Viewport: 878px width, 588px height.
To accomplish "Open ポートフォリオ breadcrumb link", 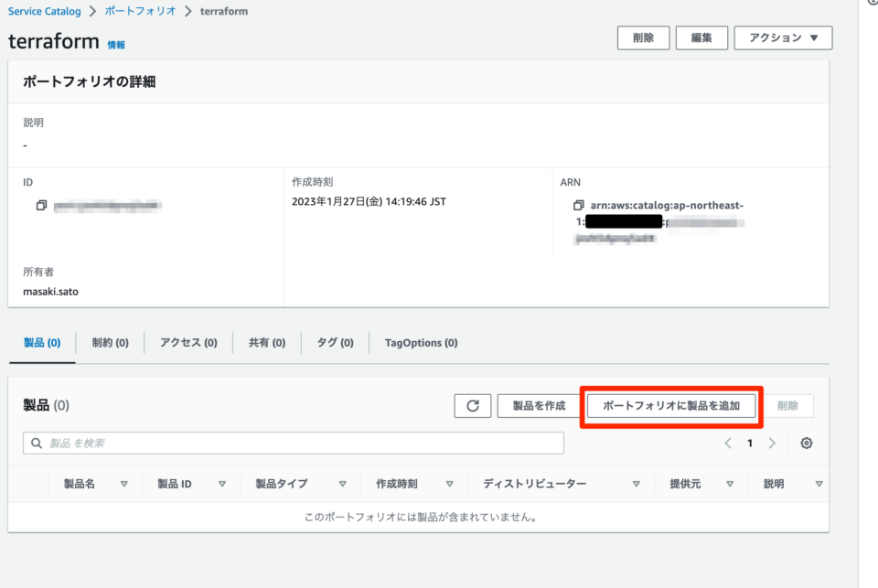I will [140, 11].
